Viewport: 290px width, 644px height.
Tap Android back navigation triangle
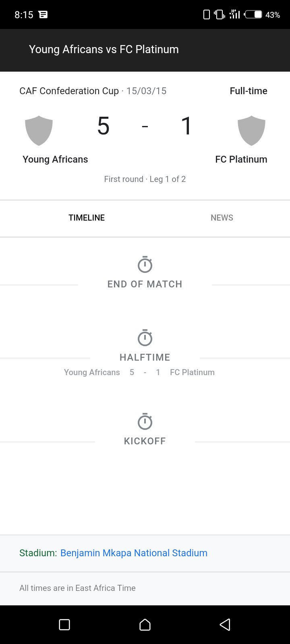tap(225, 625)
